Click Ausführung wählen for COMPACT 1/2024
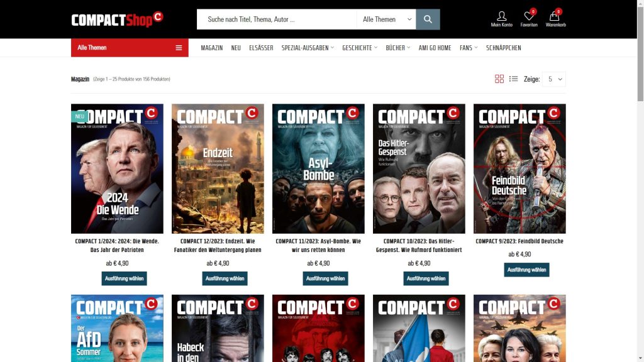644x362 pixels. coord(124,278)
